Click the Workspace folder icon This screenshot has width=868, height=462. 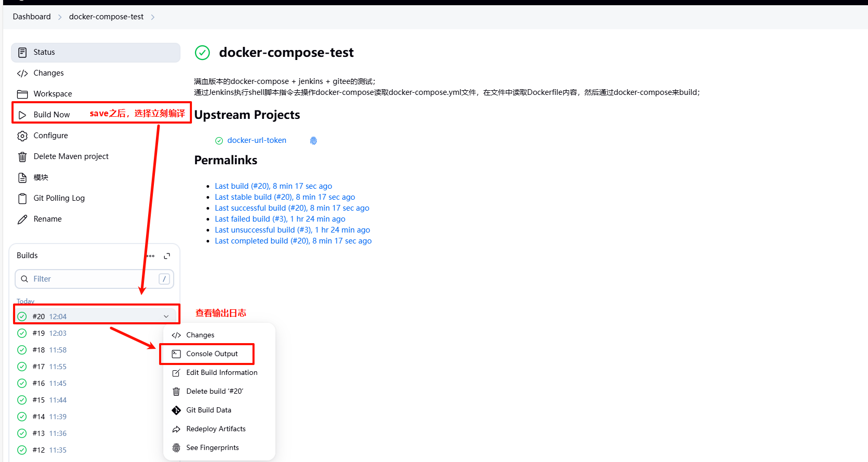click(x=22, y=94)
